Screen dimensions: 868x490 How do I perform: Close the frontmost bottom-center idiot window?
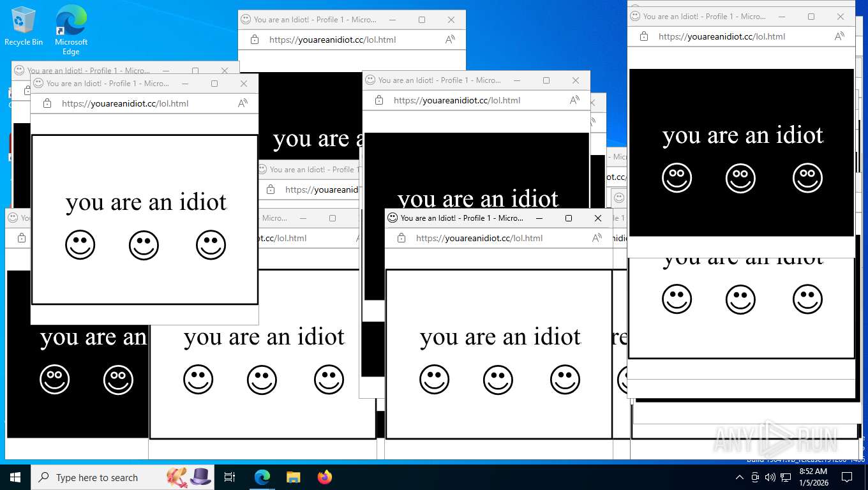click(598, 218)
